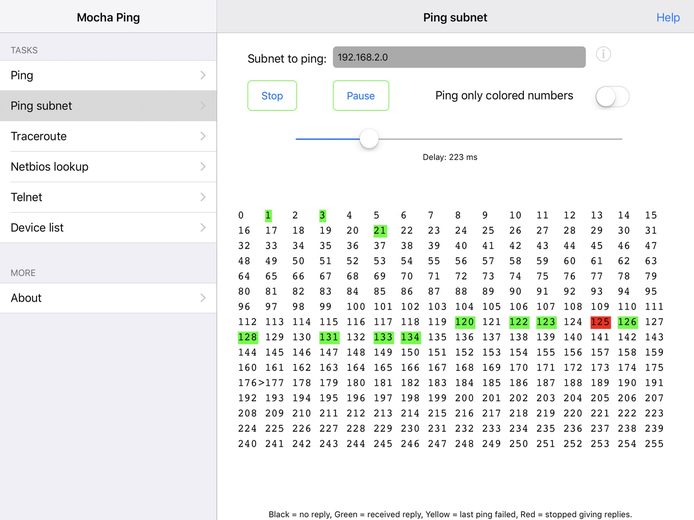
Task: Expand chevron on Ping row
Action: 203,75
